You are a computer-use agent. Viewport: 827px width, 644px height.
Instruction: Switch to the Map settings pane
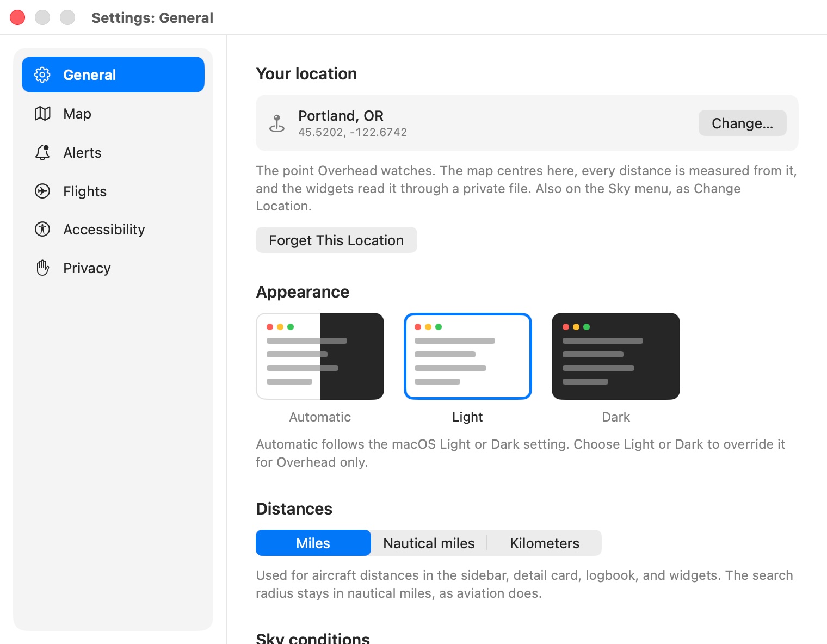113,114
